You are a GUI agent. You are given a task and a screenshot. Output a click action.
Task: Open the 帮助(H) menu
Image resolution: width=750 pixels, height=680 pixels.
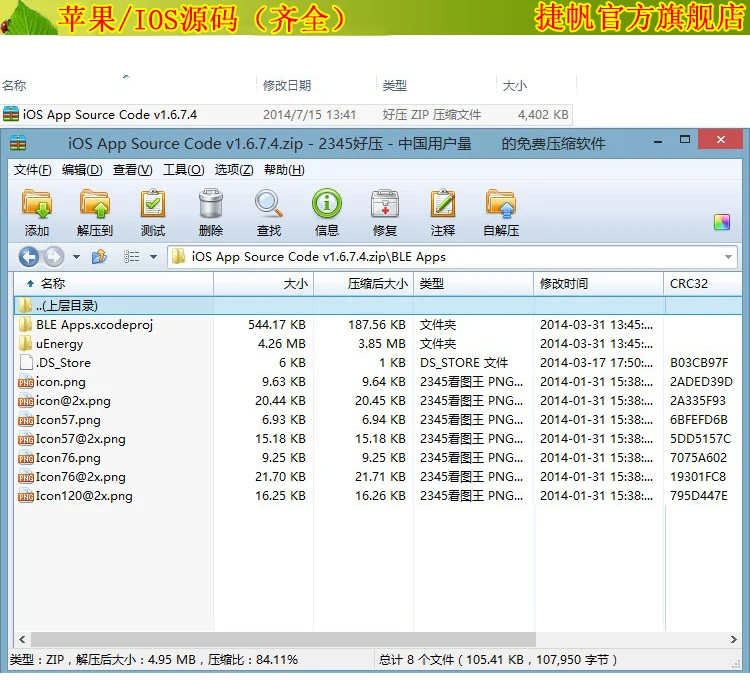(284, 170)
